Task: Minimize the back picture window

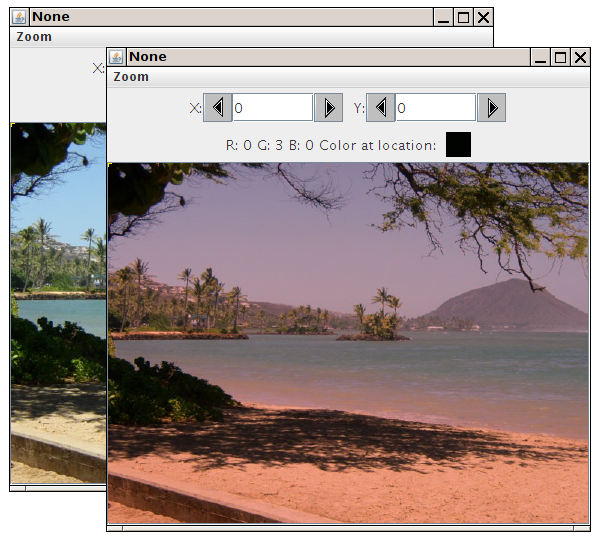Action: [444, 18]
